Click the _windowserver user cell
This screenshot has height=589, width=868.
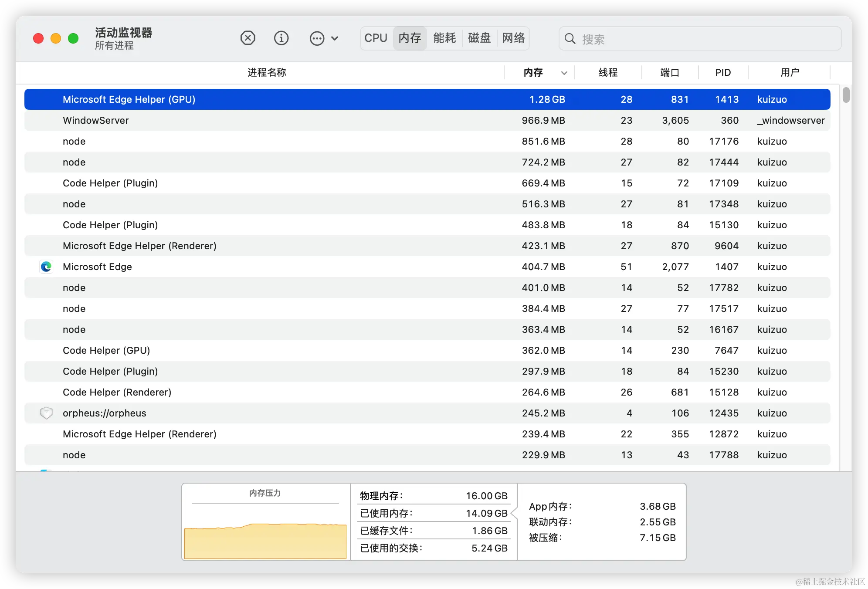(791, 120)
